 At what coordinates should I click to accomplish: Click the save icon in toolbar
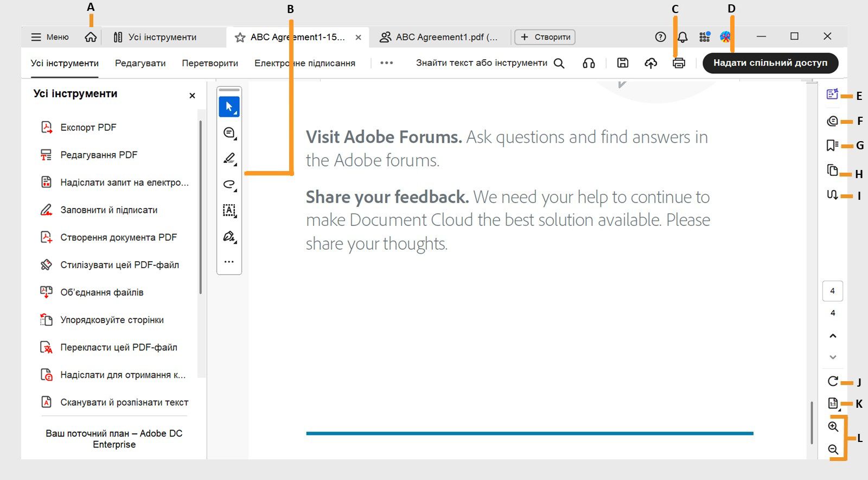click(x=623, y=63)
